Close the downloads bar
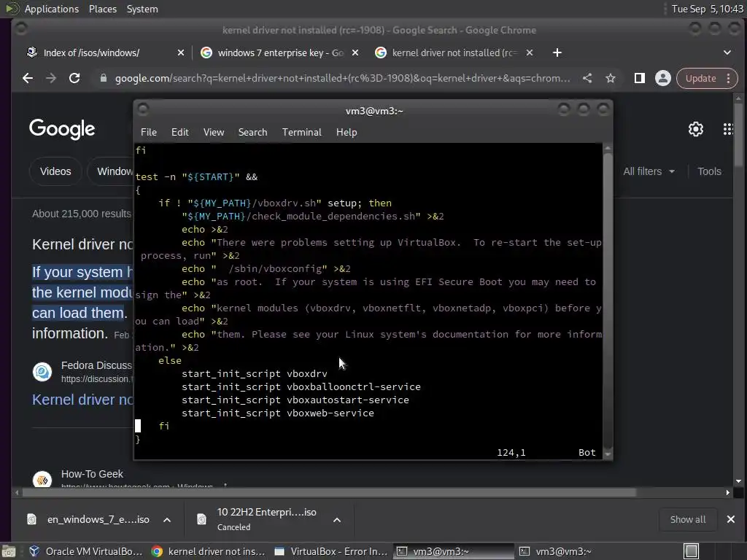The image size is (747, 560). pos(731,519)
